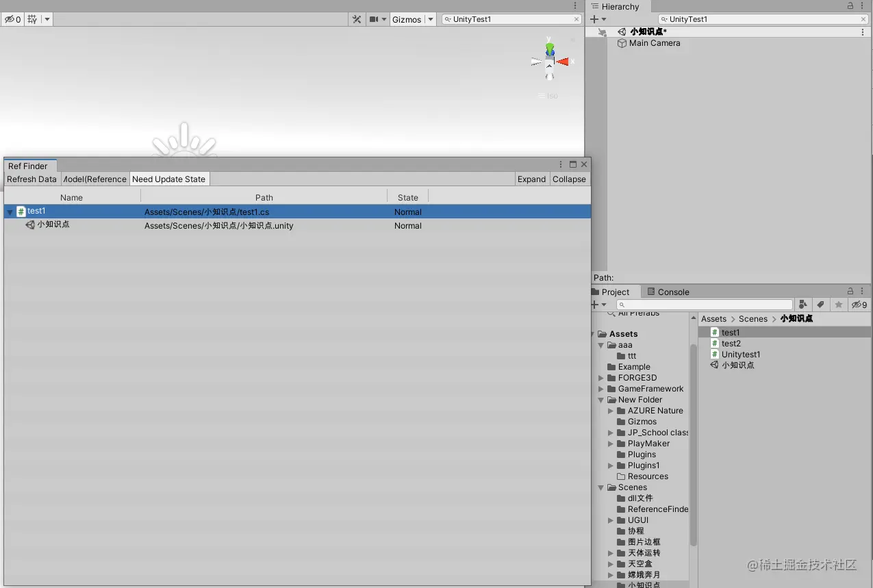Click the Project tree vertical scrollbar
This screenshot has height=588, width=873.
[x=693, y=445]
